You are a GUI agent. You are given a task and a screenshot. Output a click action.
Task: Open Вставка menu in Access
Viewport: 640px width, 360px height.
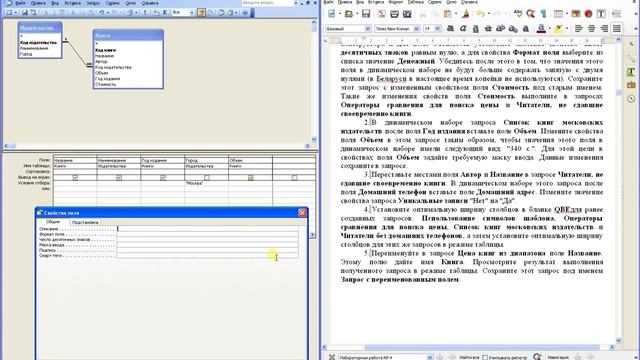pos(73,3)
